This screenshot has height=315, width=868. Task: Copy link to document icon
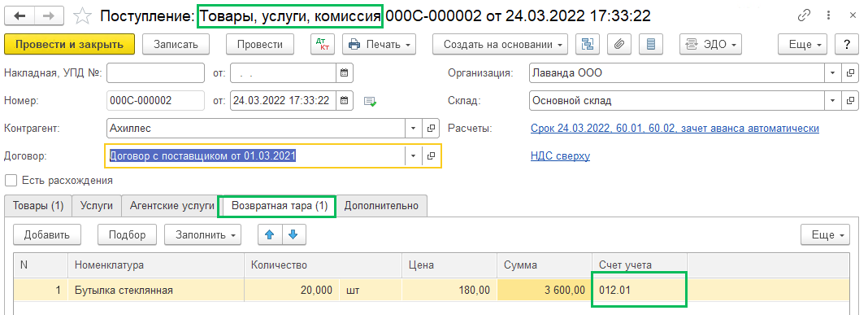805,16
